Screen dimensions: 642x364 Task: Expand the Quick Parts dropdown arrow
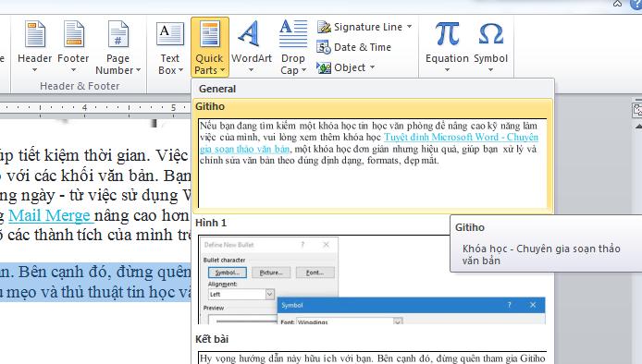[x=222, y=70]
